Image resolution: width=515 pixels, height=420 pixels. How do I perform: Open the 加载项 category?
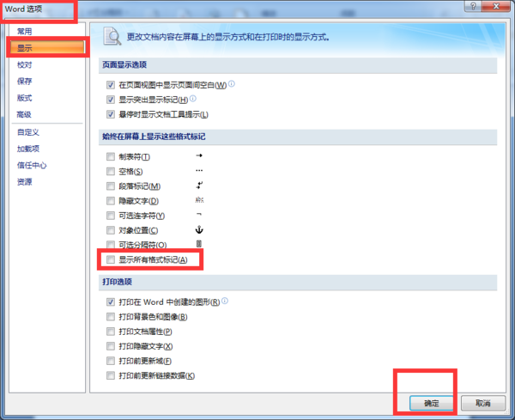(x=28, y=149)
